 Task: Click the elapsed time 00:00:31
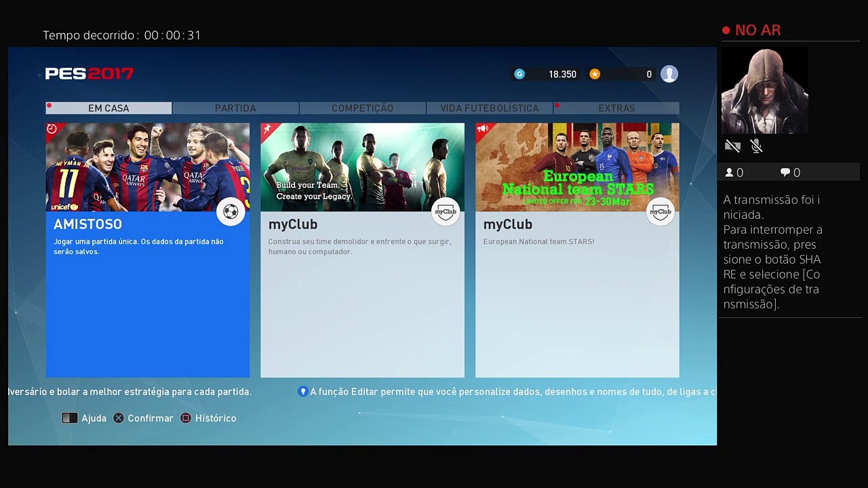click(x=172, y=35)
